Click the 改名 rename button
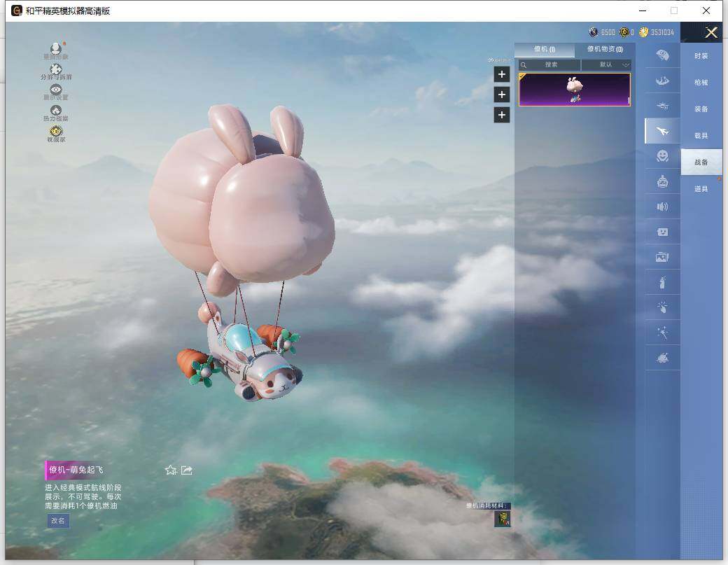 [58, 520]
